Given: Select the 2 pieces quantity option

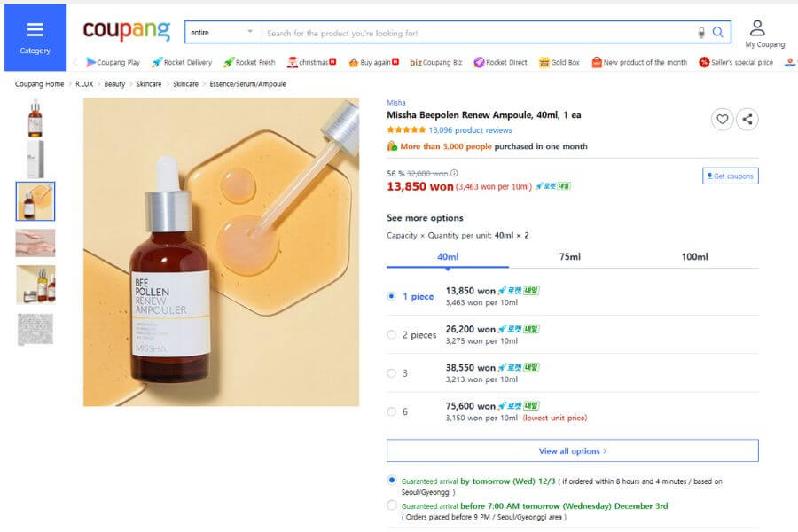Looking at the screenshot, I should [x=392, y=335].
